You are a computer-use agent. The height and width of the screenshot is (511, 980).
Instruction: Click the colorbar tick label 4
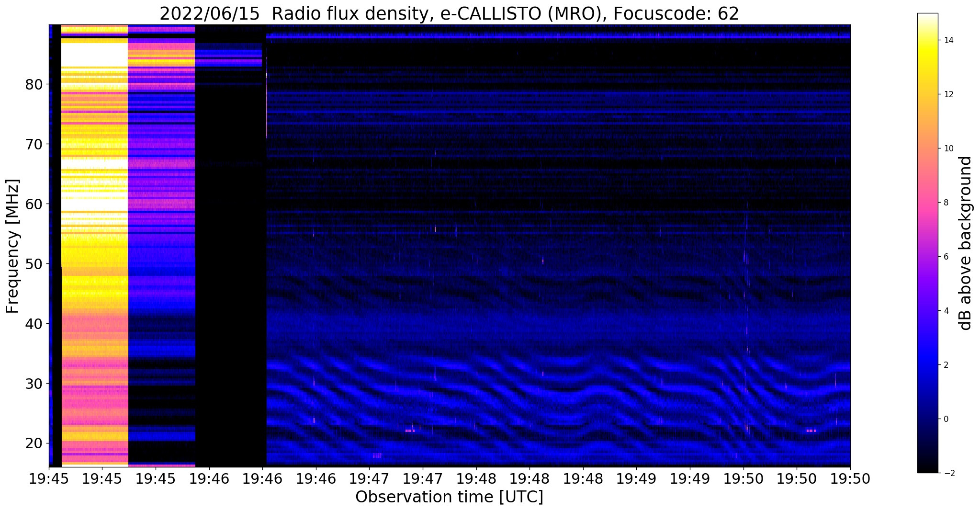pos(945,311)
